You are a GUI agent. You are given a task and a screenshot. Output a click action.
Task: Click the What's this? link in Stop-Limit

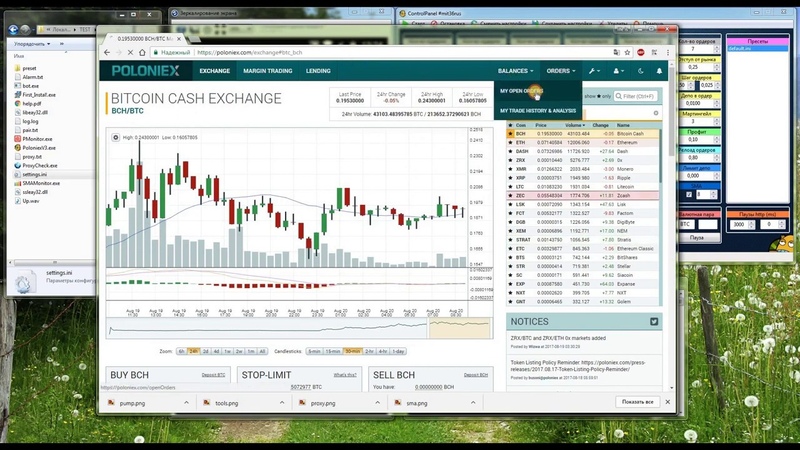tap(345, 375)
